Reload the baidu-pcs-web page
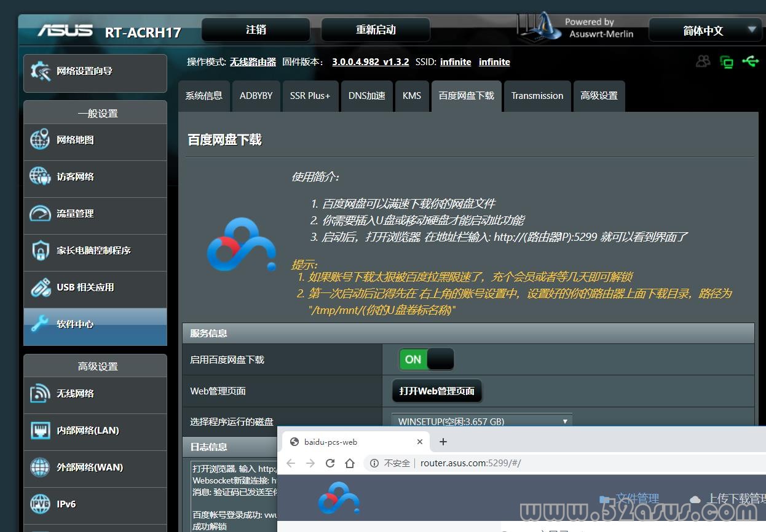The width and height of the screenshot is (766, 532). click(x=330, y=463)
